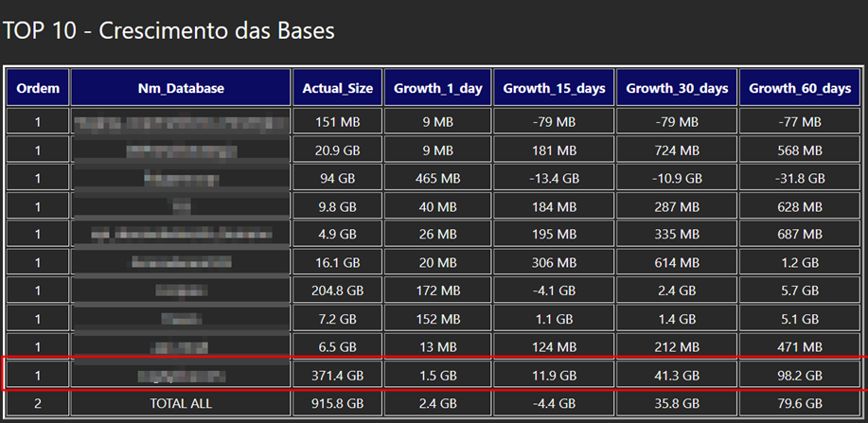Select the Actual_Size column header
868x423 pixels.
click(x=336, y=88)
